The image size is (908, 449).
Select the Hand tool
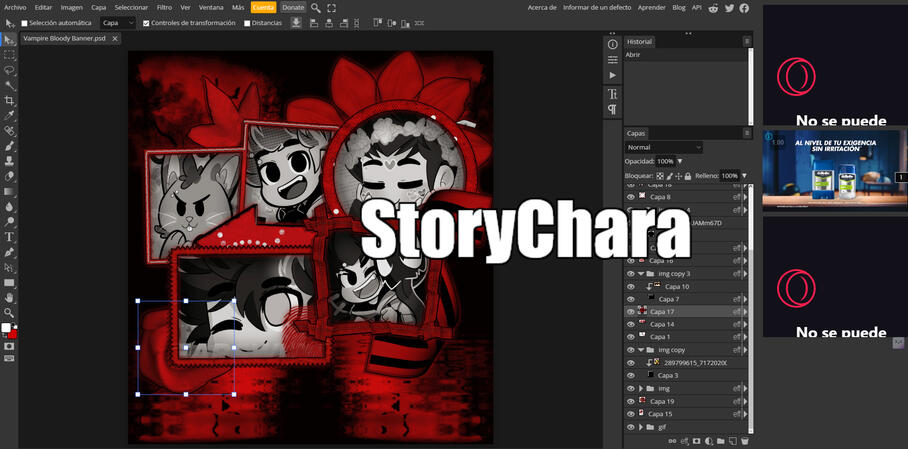10,297
